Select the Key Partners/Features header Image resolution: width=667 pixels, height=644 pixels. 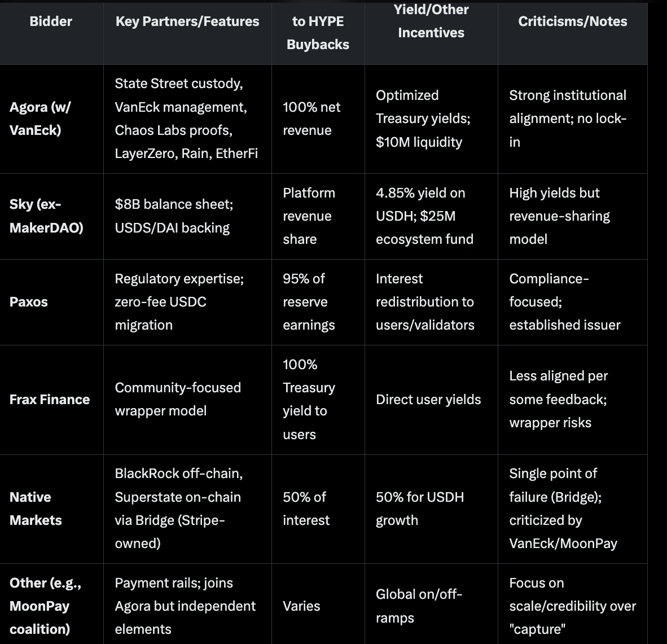187,21
